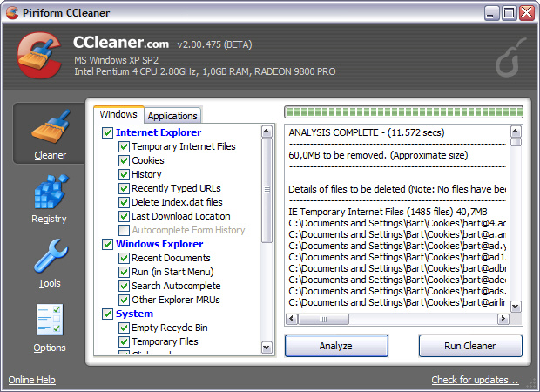Click left arrow of results horizontal scrollbar
The height and width of the screenshot is (392, 540).
pos(292,319)
